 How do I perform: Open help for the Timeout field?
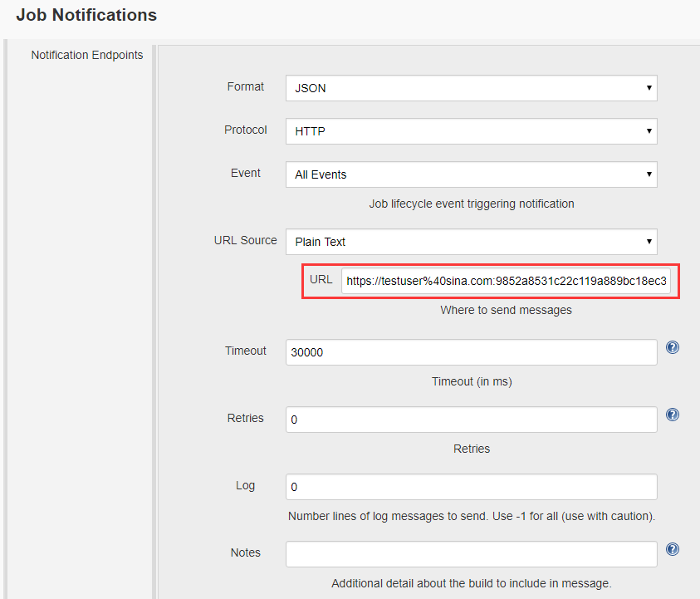(673, 347)
